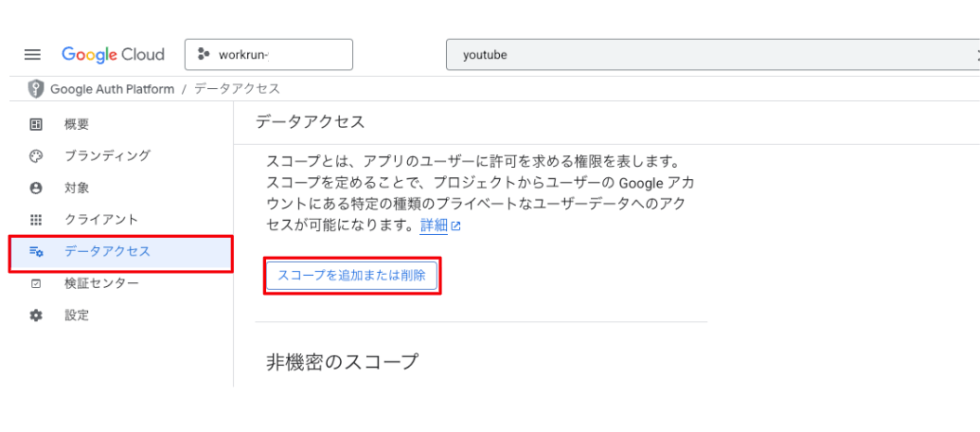Open the workrun project selector

tap(269, 55)
